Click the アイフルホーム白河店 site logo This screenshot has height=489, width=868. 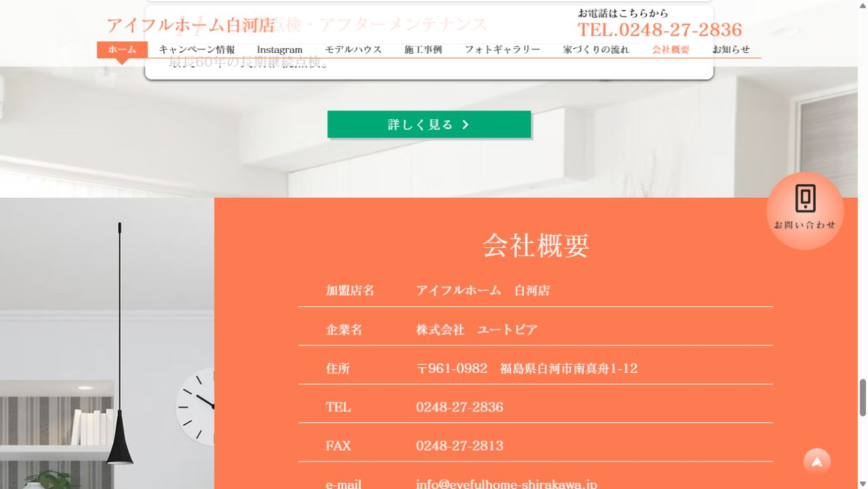[x=191, y=25]
